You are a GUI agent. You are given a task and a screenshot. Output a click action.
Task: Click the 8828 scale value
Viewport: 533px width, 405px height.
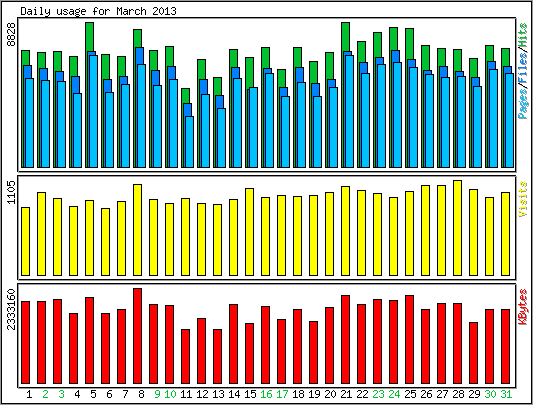tap(12, 34)
